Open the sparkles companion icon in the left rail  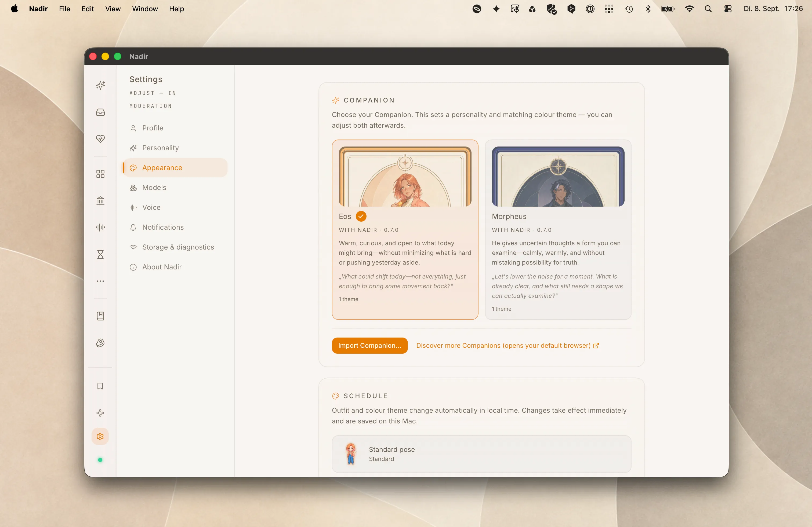point(100,85)
